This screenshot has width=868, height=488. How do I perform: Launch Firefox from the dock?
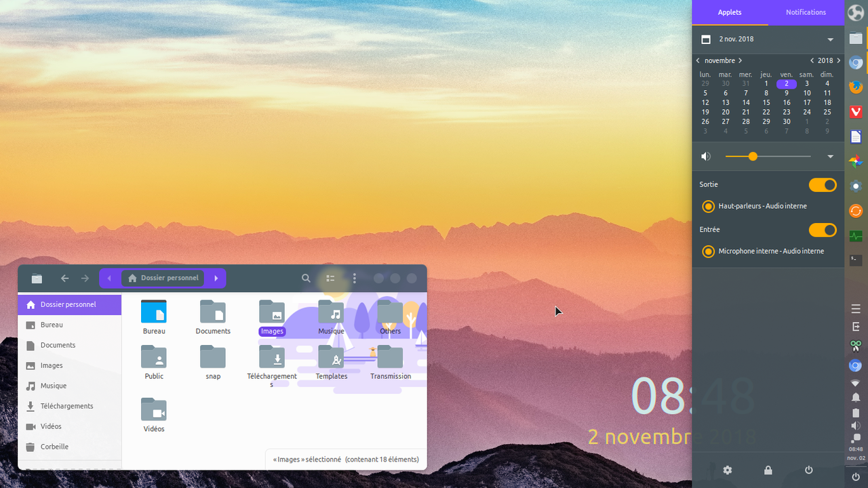(x=856, y=87)
